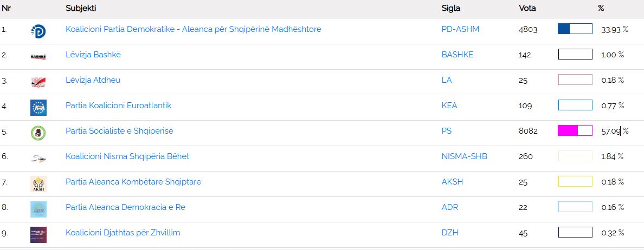The width and height of the screenshot is (644, 250).
Task: Click the magenta PS percentage bar
Action: [x=575, y=130]
